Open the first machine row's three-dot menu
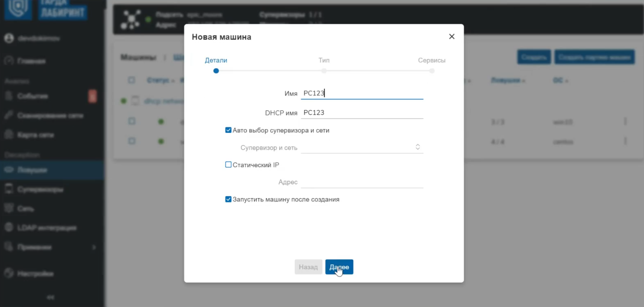644x307 pixels. click(x=625, y=122)
